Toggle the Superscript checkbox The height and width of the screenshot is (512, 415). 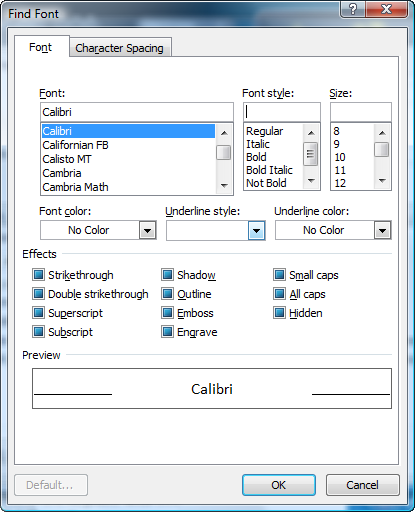38,313
